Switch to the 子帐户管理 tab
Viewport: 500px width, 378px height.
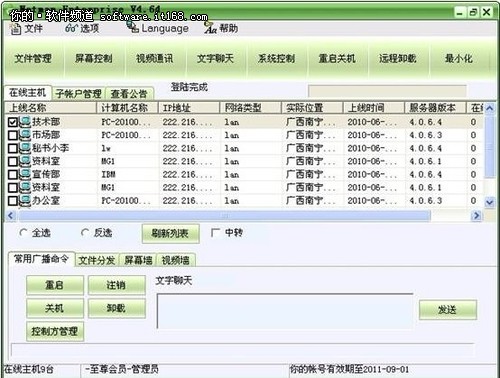(x=78, y=94)
